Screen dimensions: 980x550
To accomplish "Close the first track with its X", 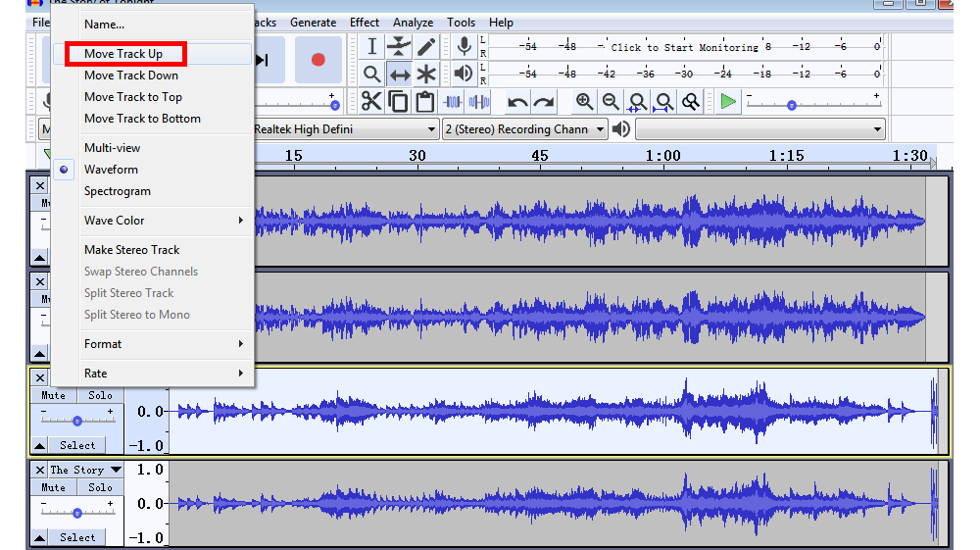I will point(40,185).
